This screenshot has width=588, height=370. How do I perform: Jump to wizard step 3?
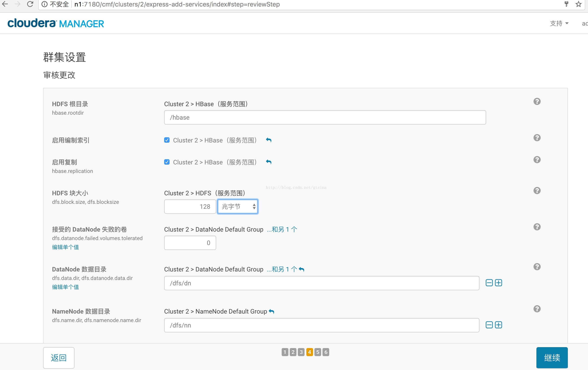(301, 352)
